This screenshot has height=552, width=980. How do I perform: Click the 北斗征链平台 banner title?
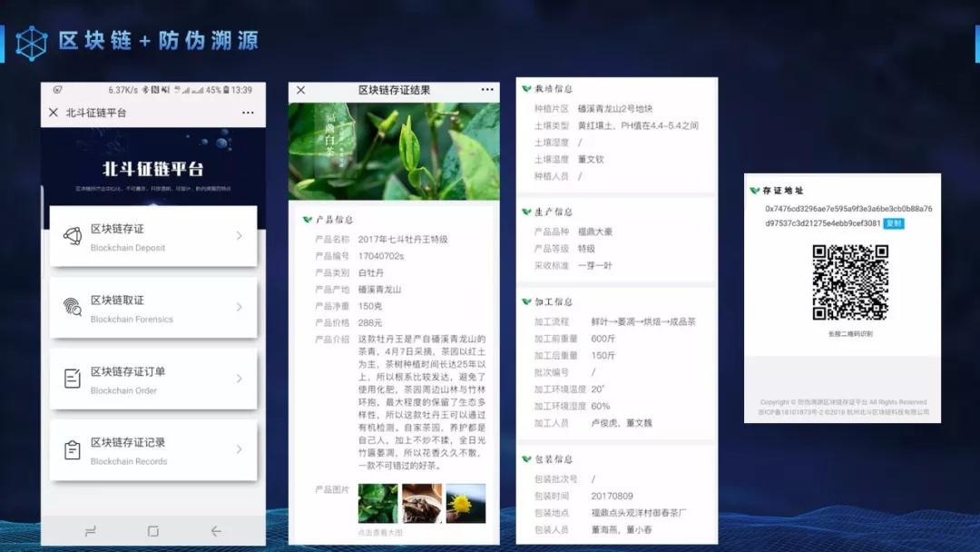153,169
